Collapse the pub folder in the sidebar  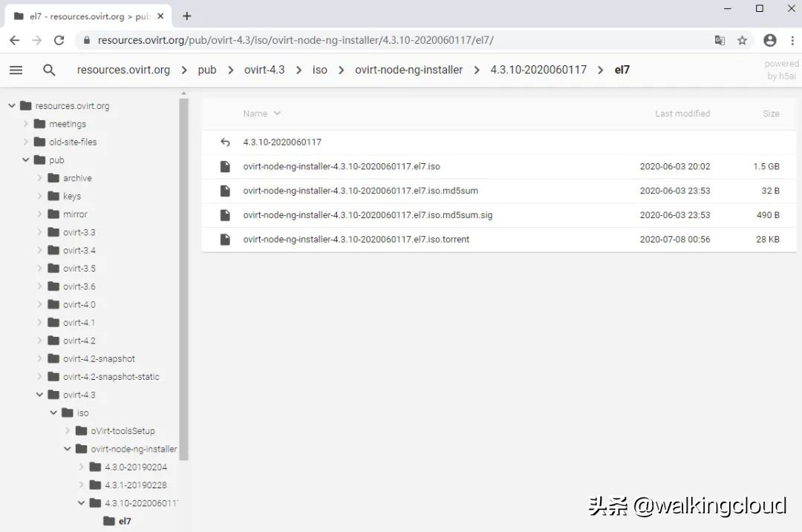coord(26,160)
